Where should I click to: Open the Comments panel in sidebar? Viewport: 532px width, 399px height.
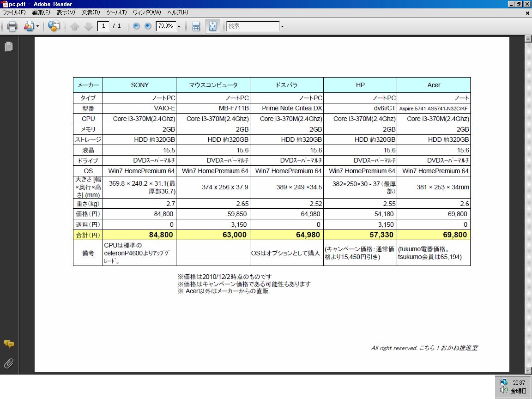(9, 344)
